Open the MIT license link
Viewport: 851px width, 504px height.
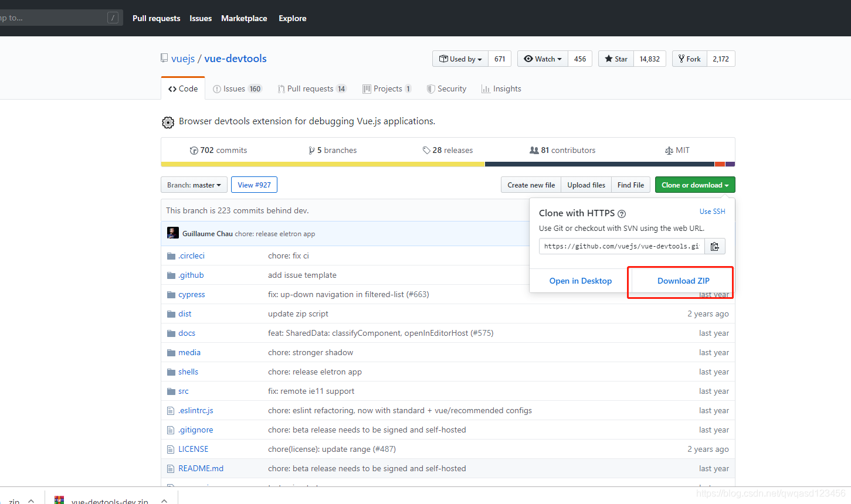click(677, 150)
